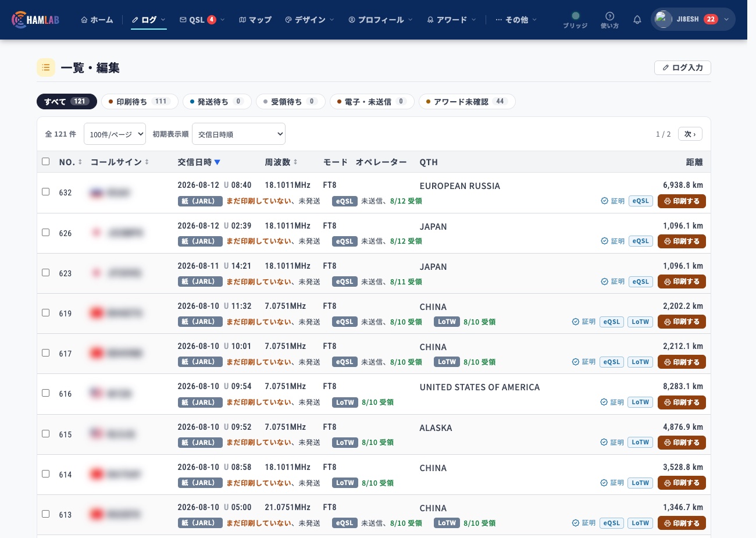Check the box for log 632

[46, 192]
